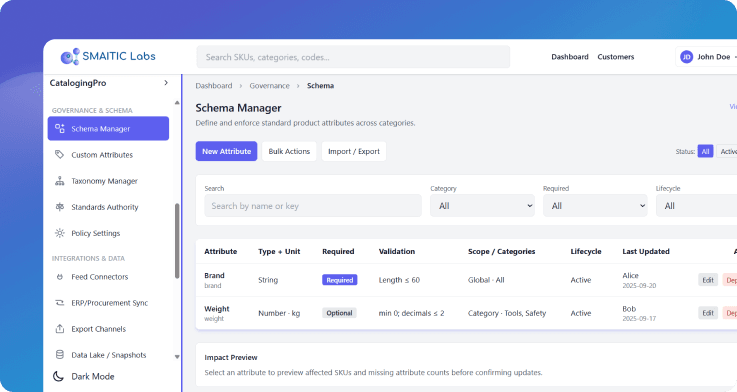The image size is (737, 392).
Task: Click the Feed Connectors plug icon
Action: pos(59,277)
